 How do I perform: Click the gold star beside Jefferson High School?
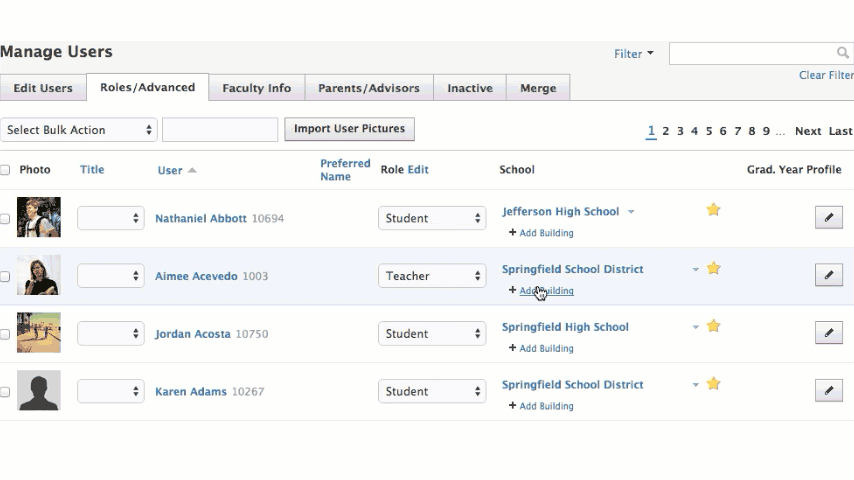point(713,210)
